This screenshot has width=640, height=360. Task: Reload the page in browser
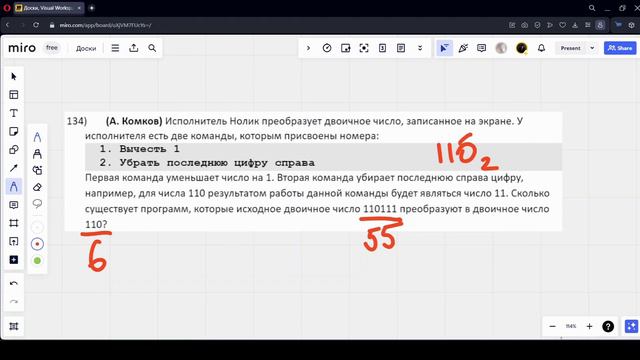click(x=36, y=25)
